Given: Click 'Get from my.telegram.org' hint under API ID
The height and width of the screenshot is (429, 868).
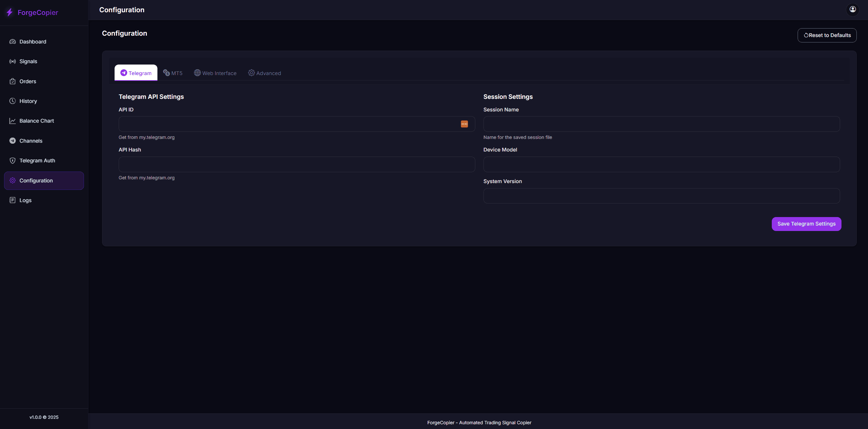Looking at the screenshot, I should (x=147, y=137).
